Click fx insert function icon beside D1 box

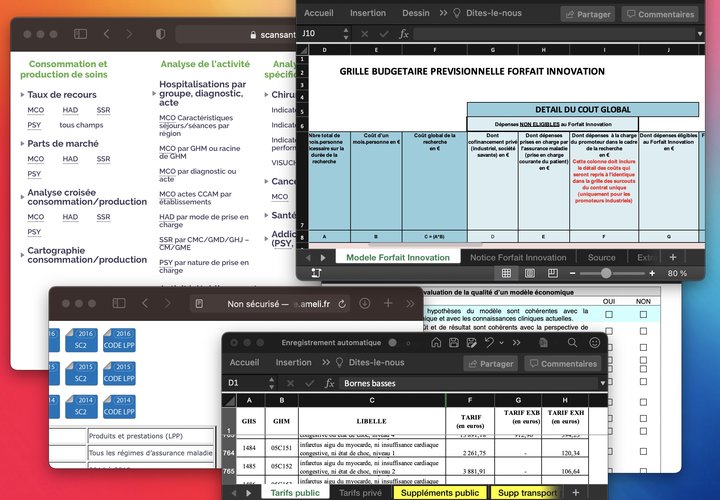329,383
